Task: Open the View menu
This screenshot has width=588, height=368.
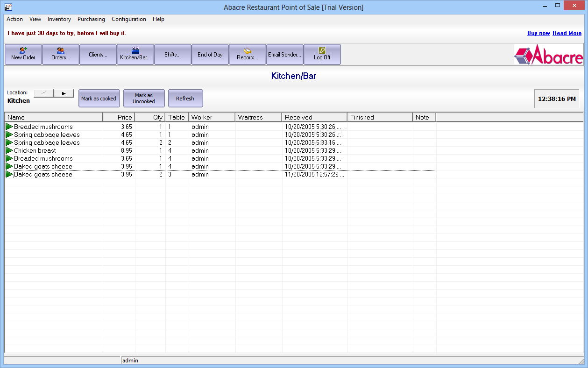Action: (x=35, y=19)
